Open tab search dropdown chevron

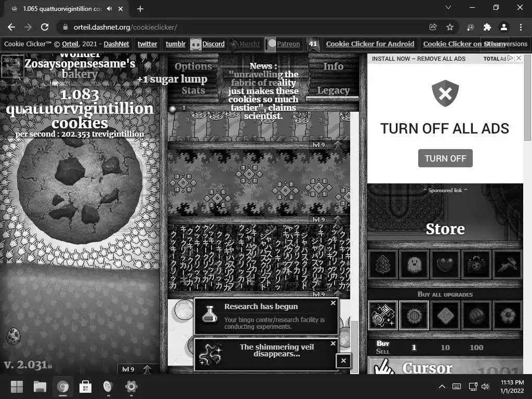click(x=448, y=7)
